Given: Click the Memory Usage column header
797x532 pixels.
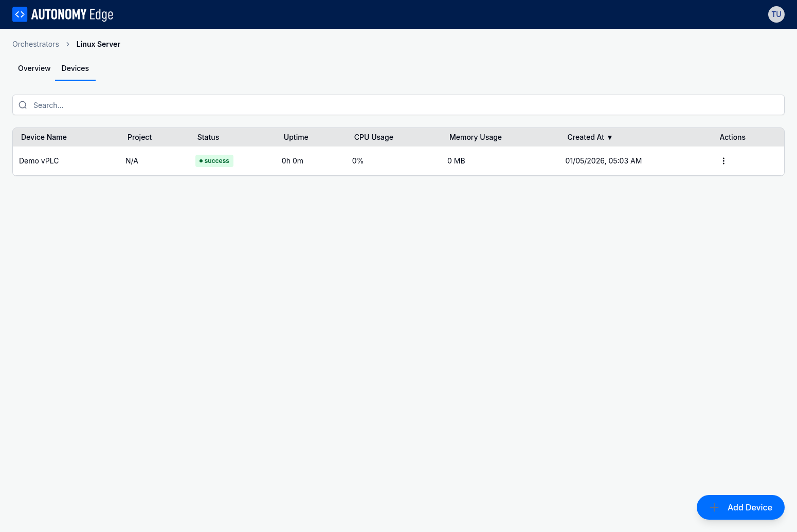Looking at the screenshot, I should click(476, 137).
